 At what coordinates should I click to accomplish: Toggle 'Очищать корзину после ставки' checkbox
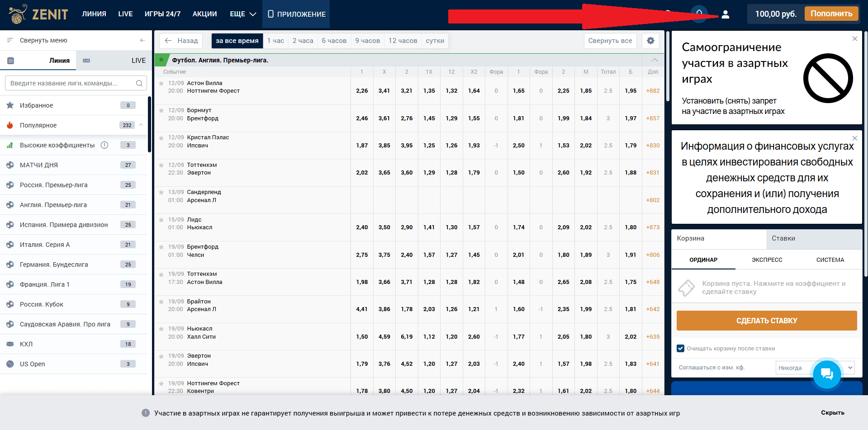(680, 348)
